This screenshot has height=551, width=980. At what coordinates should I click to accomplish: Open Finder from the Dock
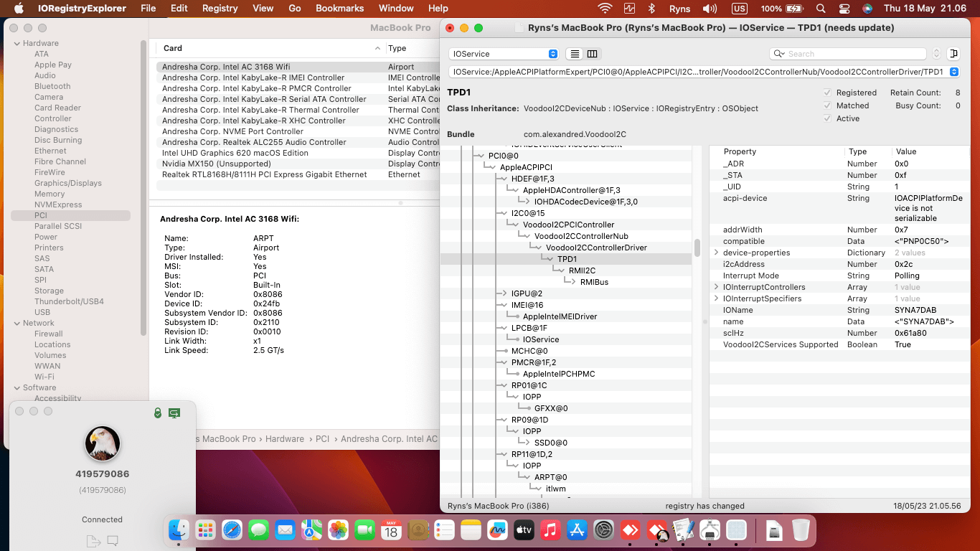[x=179, y=530]
